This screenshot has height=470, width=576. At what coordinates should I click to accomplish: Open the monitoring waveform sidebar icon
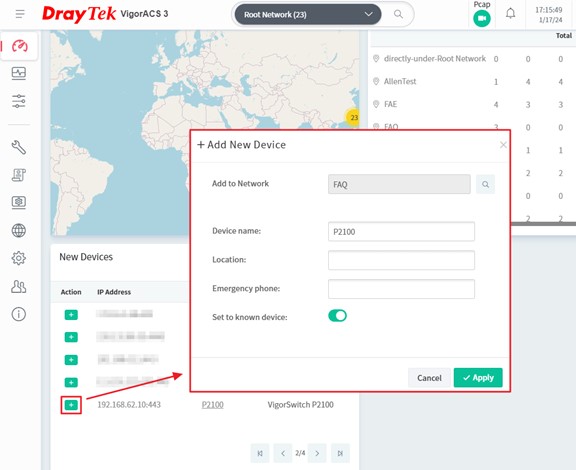tap(19, 73)
